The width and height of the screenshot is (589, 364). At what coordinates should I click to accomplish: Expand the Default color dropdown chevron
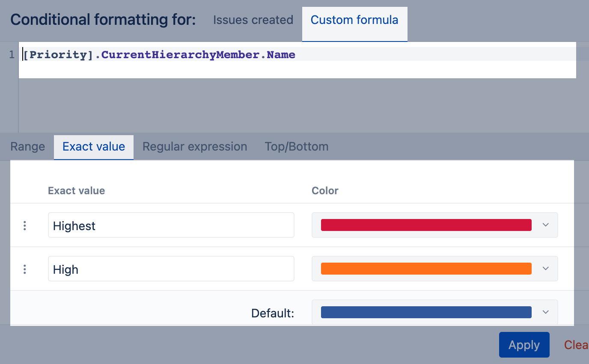coord(545,312)
